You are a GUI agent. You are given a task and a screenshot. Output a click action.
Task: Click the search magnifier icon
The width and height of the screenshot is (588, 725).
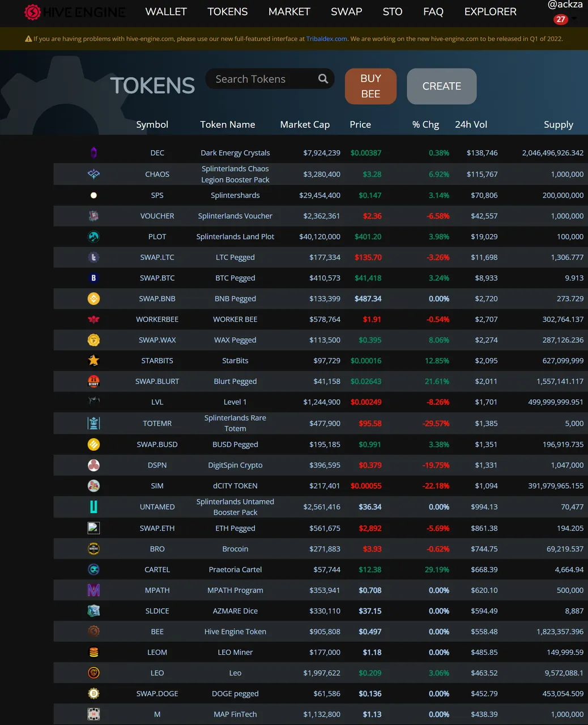pos(323,79)
